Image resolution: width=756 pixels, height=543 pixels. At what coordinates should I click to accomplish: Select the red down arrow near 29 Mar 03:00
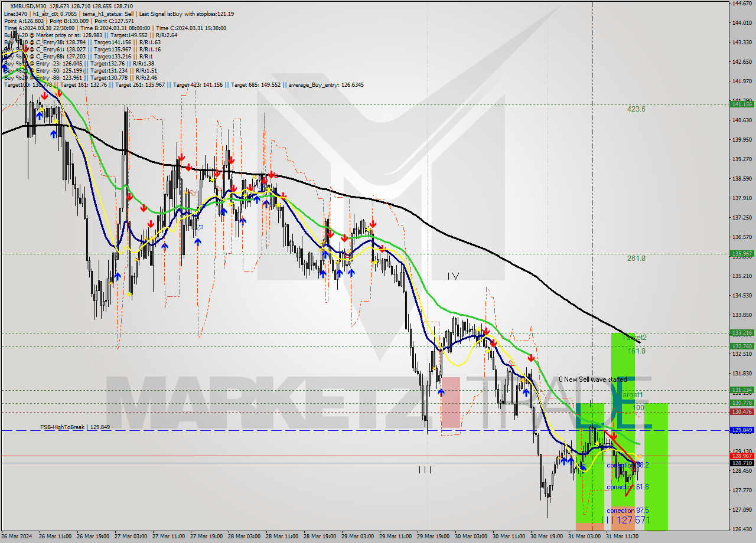(x=373, y=225)
